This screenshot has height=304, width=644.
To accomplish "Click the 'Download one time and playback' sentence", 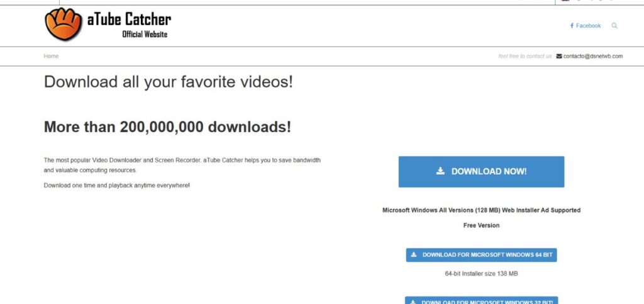I will 116,185.
